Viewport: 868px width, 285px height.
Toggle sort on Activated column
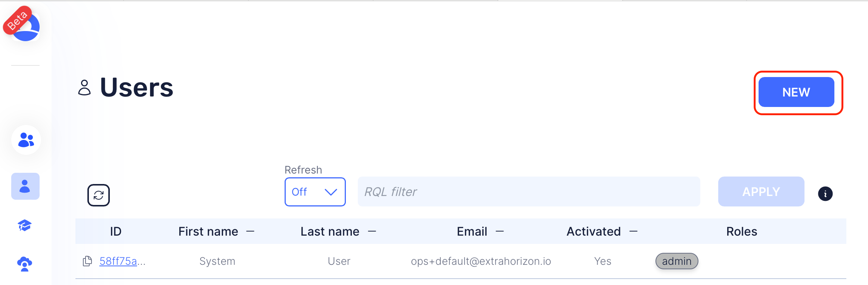(x=633, y=232)
